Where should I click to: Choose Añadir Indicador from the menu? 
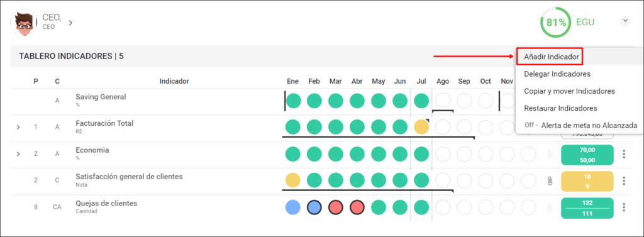(552, 57)
